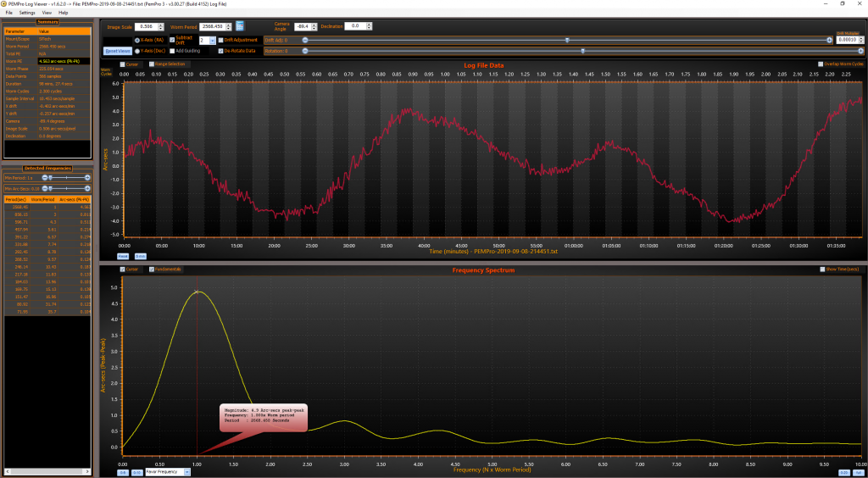Enable Show Time(secs) checkbox
The image size is (868, 478).
click(821, 270)
